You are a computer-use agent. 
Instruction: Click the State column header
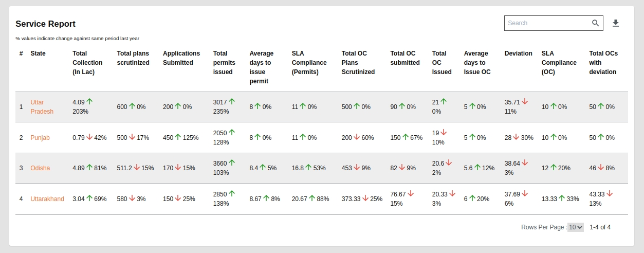point(38,53)
